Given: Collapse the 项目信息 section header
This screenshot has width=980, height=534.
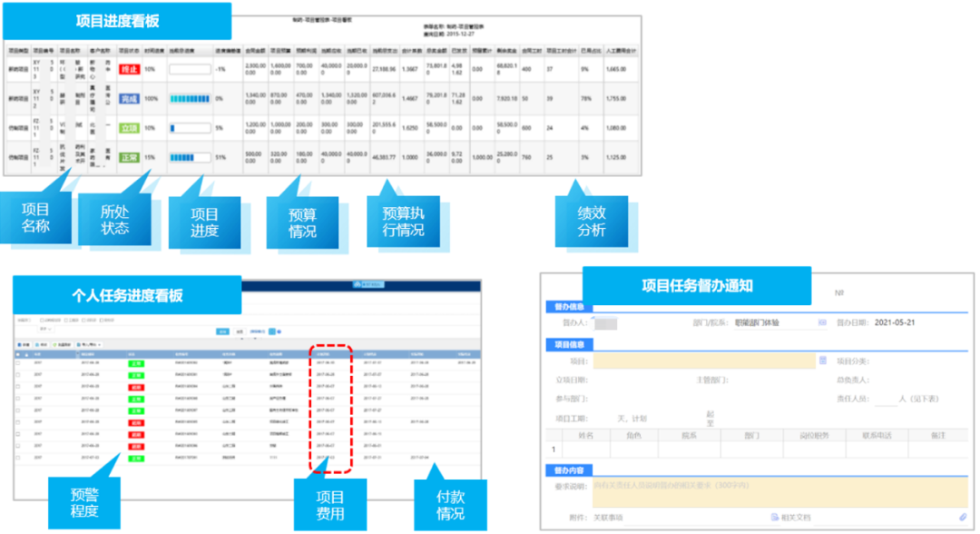Looking at the screenshot, I should pyautogui.click(x=568, y=344).
